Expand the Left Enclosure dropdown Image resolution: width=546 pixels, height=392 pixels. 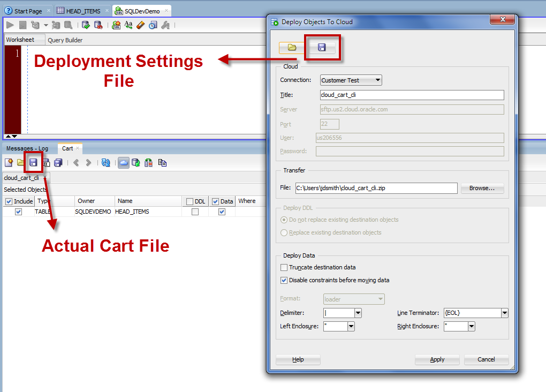351,326
